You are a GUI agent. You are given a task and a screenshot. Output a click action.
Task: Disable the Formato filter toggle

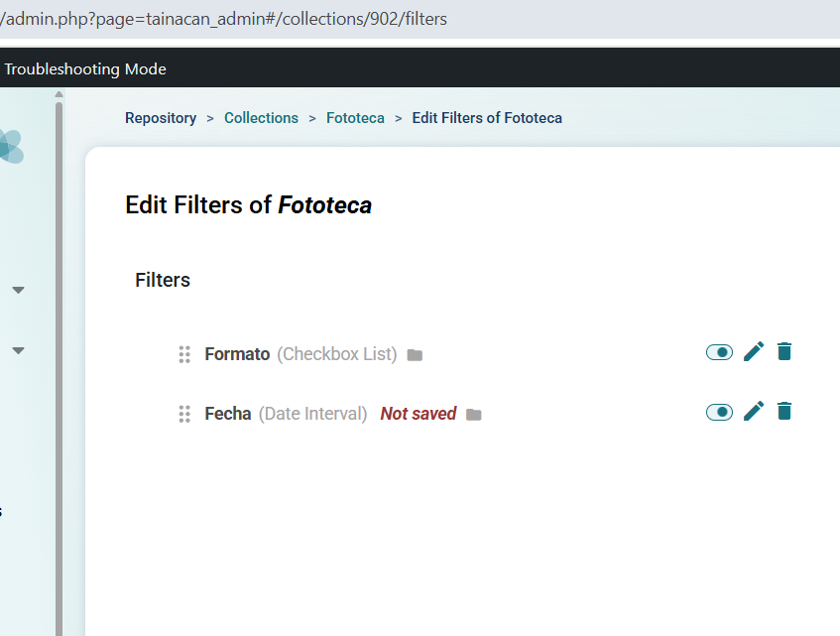pyautogui.click(x=719, y=352)
